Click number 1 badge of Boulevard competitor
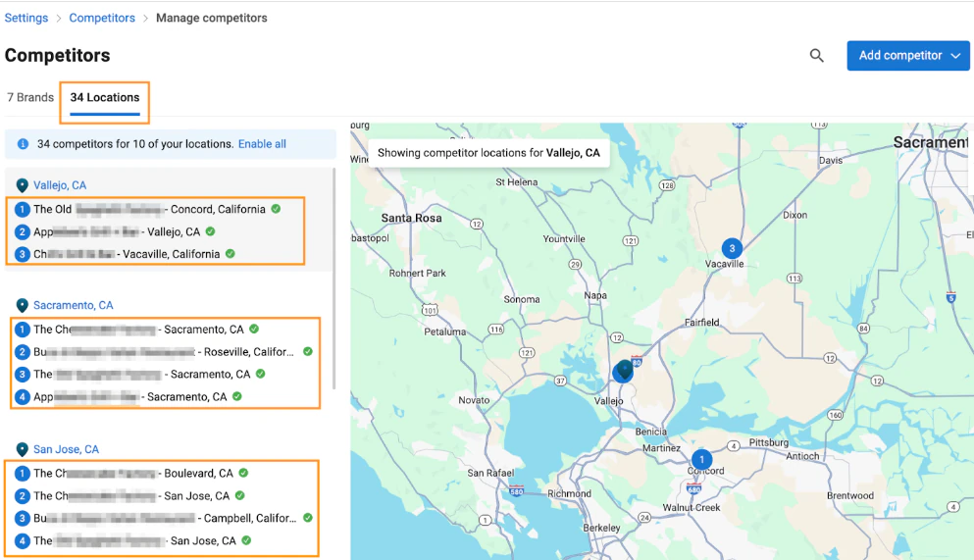Screen dimensions: 974x560 point(23,473)
